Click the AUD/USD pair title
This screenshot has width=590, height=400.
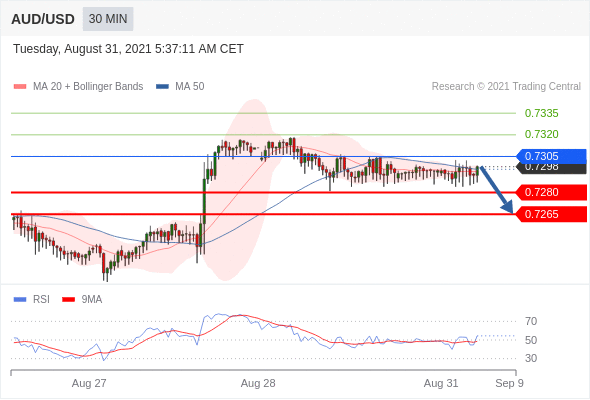(x=43, y=19)
